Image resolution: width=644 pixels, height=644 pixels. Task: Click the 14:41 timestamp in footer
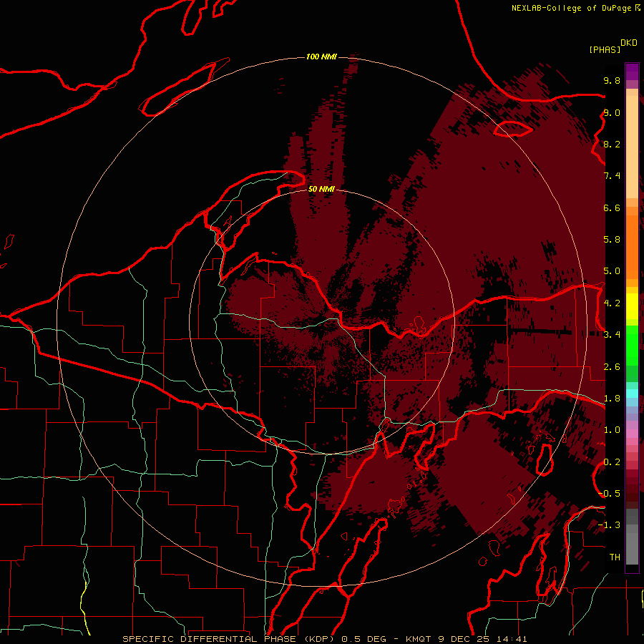pos(512,639)
